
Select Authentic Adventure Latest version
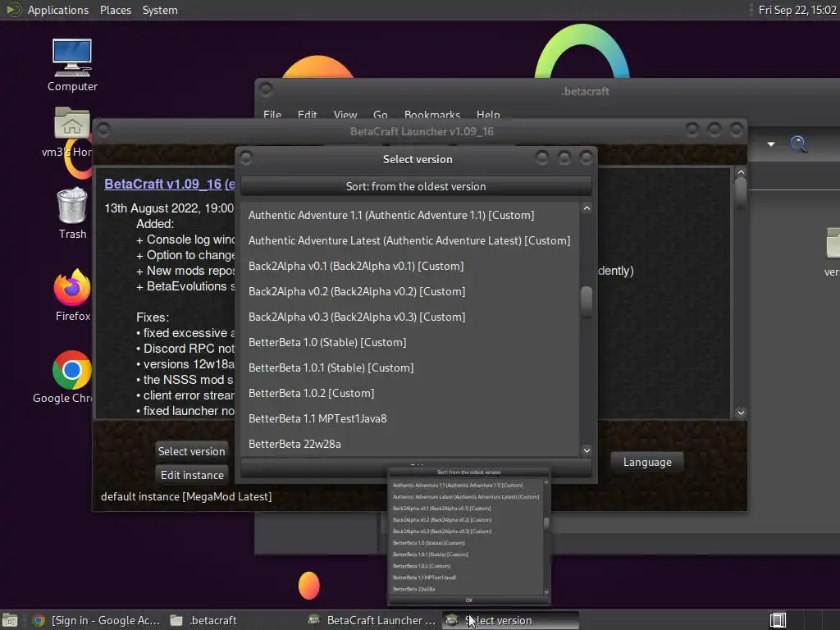[x=410, y=240]
